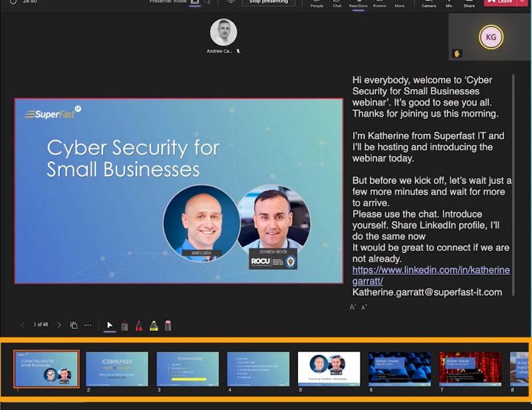The width and height of the screenshot is (532, 410).
Task: Go to the next slide arrow
Action: (59, 325)
